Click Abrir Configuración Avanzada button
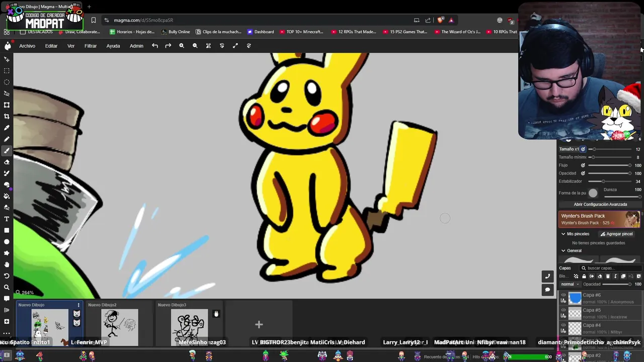This screenshot has width=644, height=362. 600,205
